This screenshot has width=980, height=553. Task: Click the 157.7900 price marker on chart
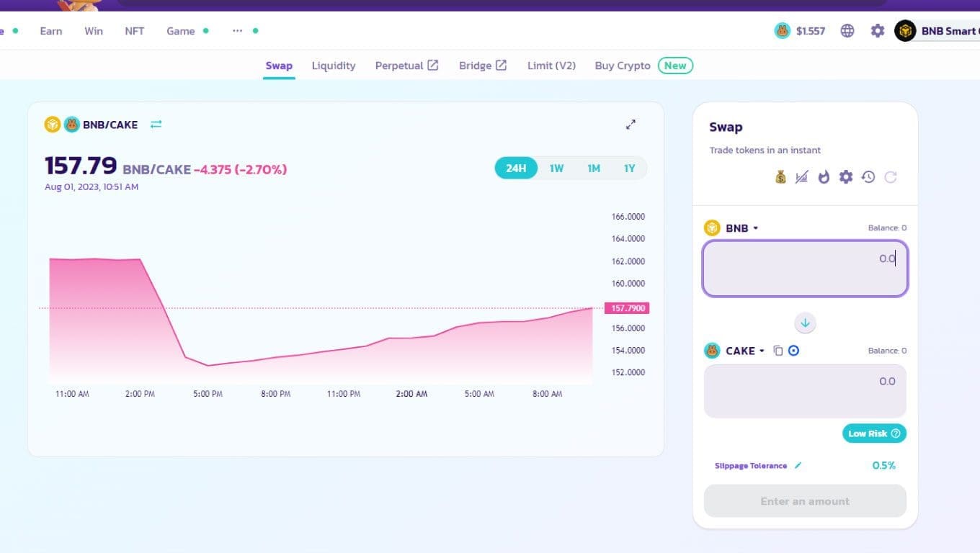click(x=627, y=308)
